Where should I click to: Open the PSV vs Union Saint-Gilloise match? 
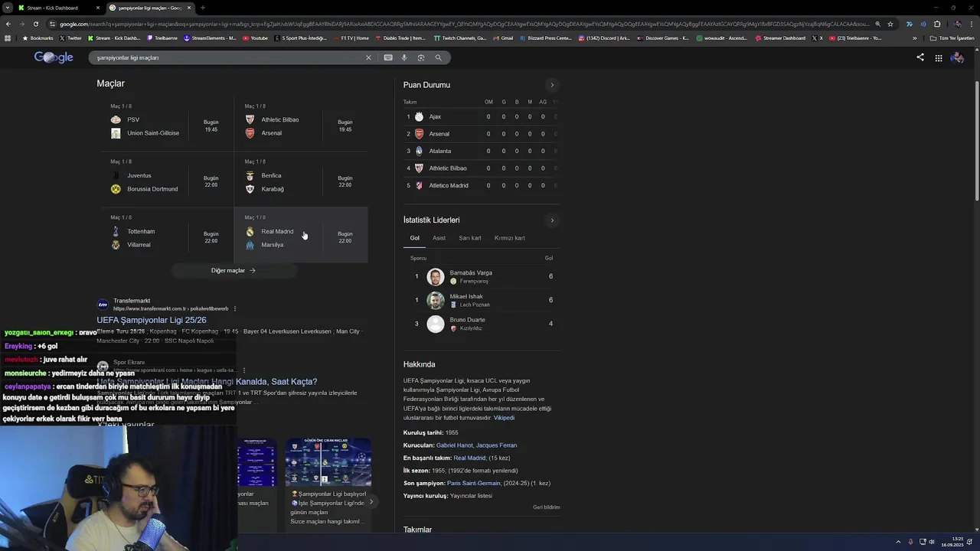pos(166,123)
